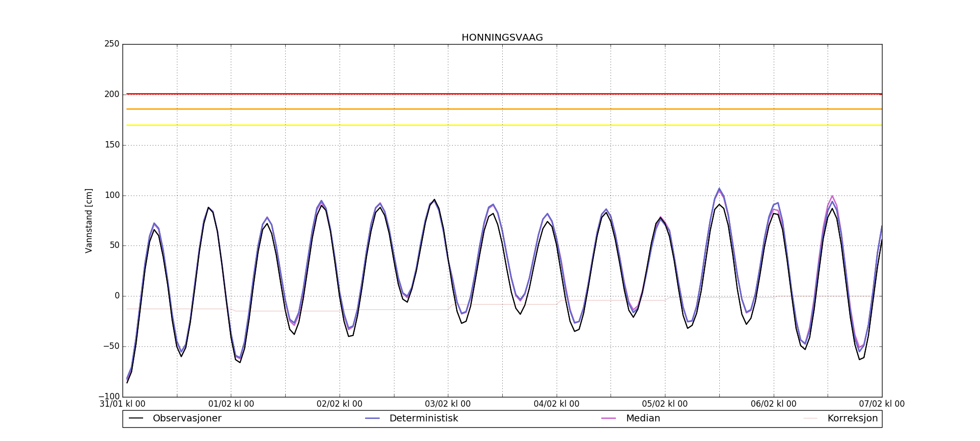Click the Deterministisk legend label
The width and height of the screenshot is (980, 441).
point(423,418)
